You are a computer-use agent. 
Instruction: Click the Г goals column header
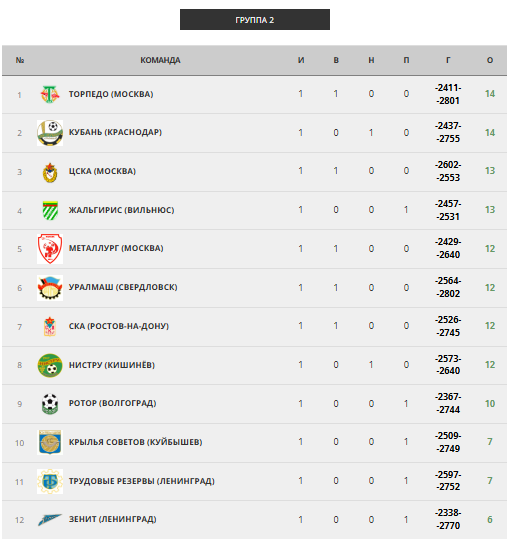tap(448, 60)
